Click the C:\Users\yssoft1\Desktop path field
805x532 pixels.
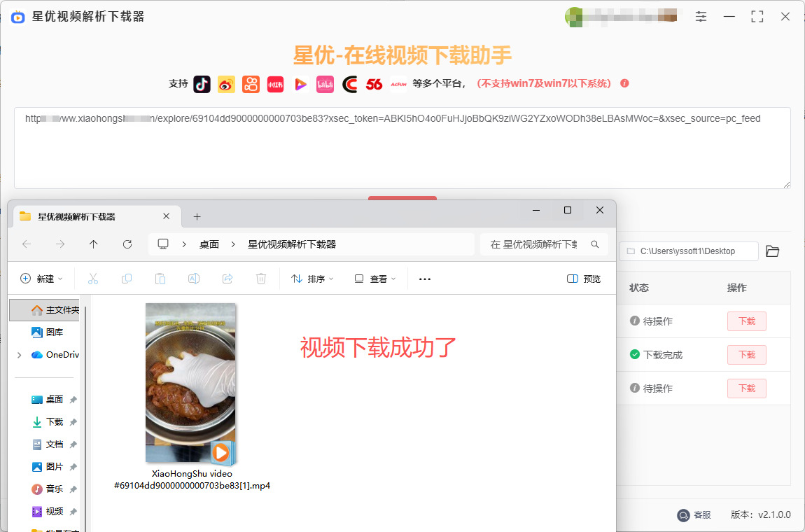(x=689, y=251)
